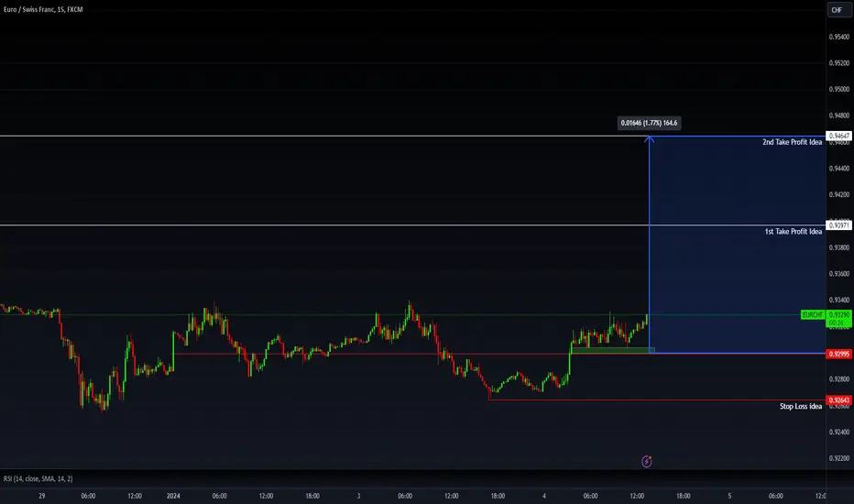Click the economic event lightning icon
Screen dimensions: 854x504
[x=647, y=462]
